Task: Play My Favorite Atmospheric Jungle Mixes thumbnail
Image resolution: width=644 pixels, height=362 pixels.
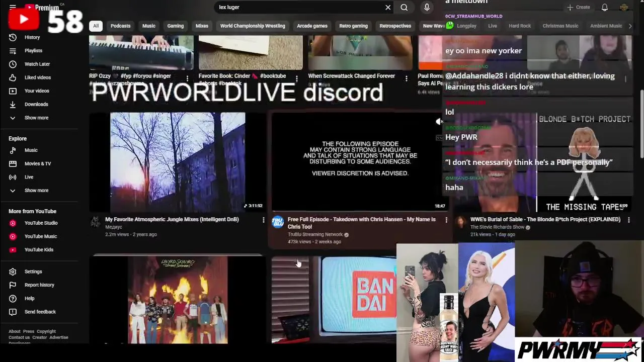Action: tap(178, 162)
